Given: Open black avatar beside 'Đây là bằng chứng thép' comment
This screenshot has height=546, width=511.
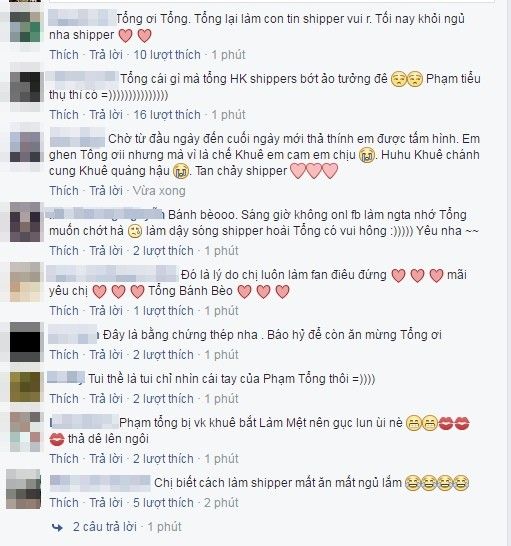Looking at the screenshot, I should pyautogui.click(x=25, y=342).
